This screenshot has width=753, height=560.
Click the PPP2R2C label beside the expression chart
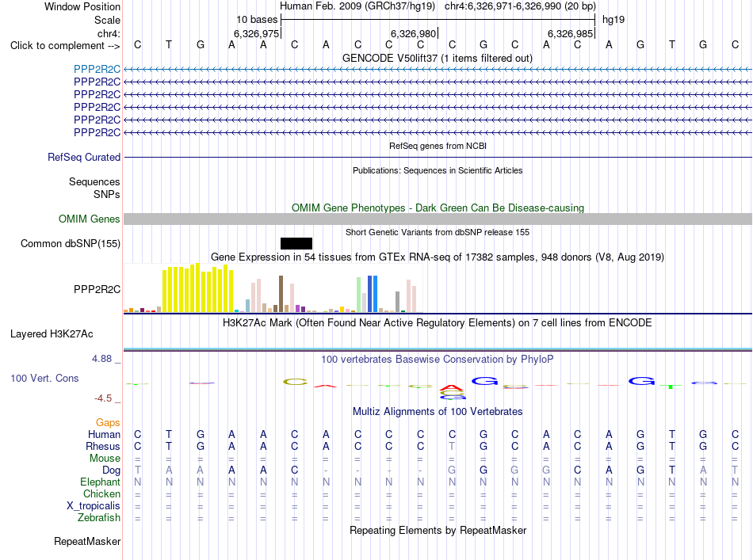pos(97,289)
